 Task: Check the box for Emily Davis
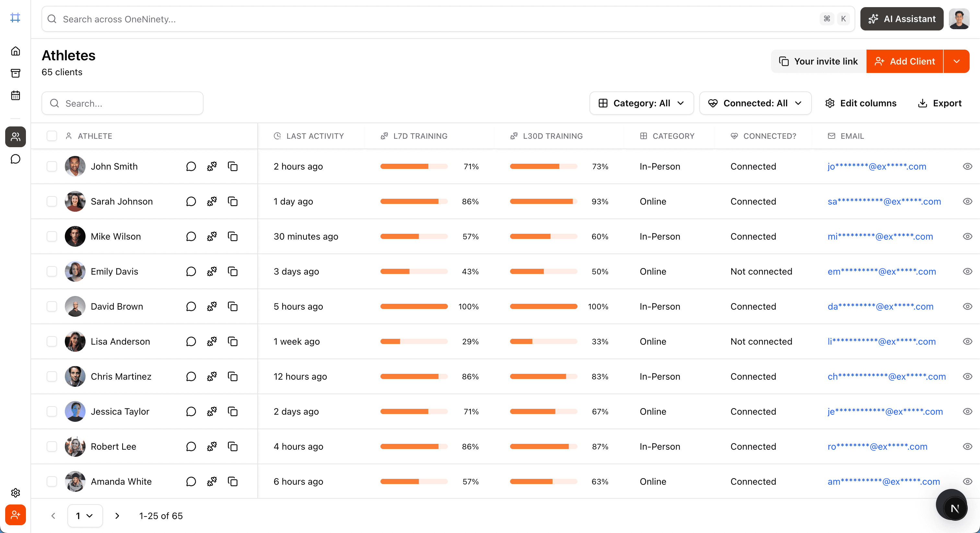(52, 271)
